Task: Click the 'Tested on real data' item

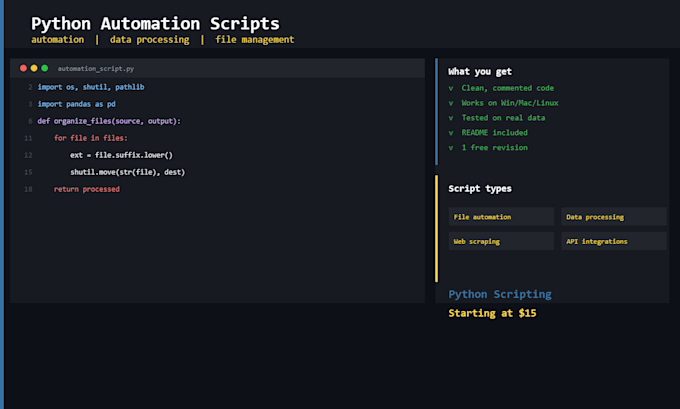Action: 503,118
